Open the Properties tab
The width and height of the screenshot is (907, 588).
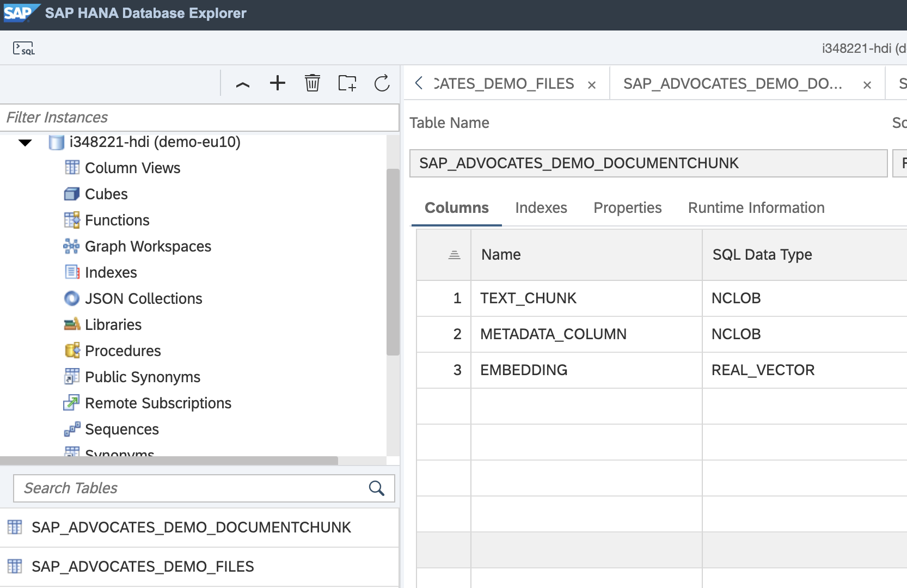(628, 208)
